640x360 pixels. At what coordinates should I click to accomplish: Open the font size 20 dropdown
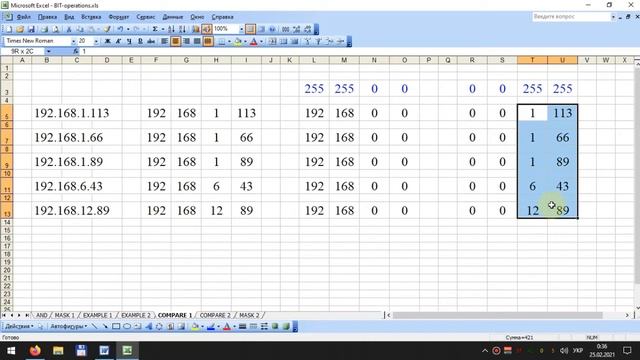(96, 42)
